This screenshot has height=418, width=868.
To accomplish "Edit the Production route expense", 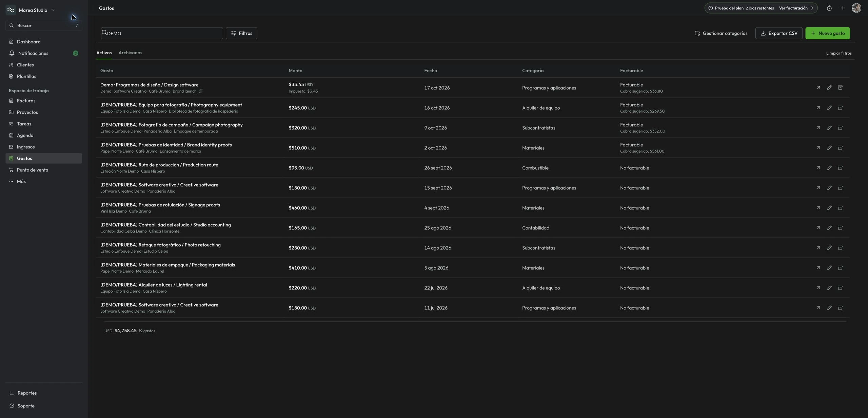I will [x=829, y=168].
